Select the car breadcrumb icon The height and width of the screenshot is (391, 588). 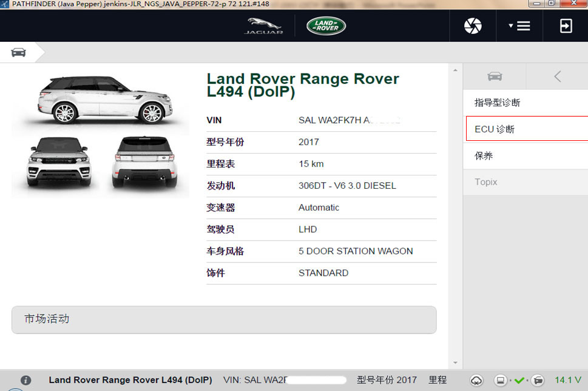(18, 53)
